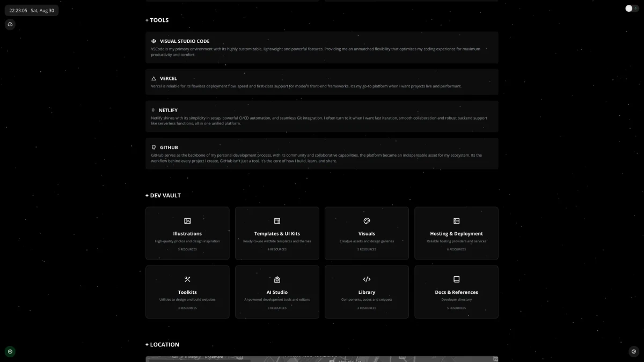The image size is (644, 362).
Task: Click the Library code brackets icon
Action: (367, 279)
